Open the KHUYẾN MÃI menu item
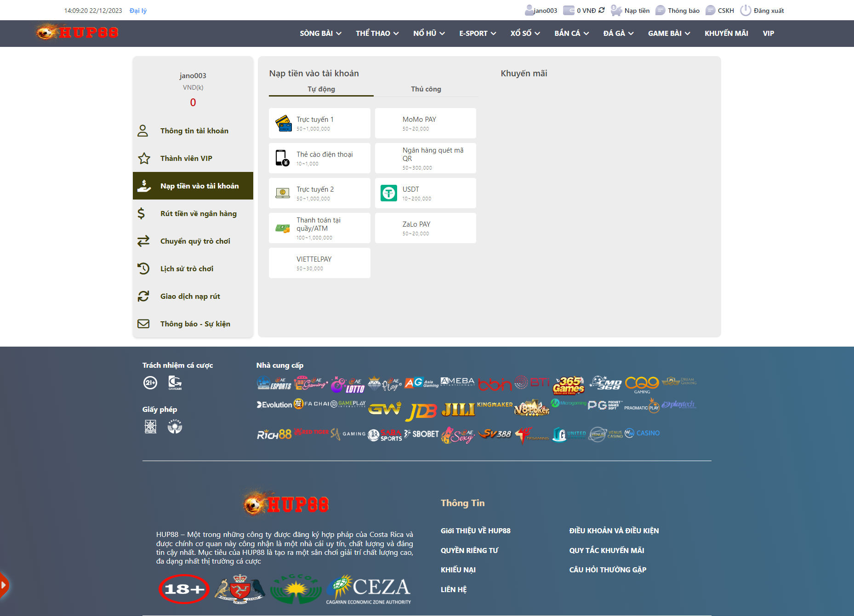 tap(726, 33)
